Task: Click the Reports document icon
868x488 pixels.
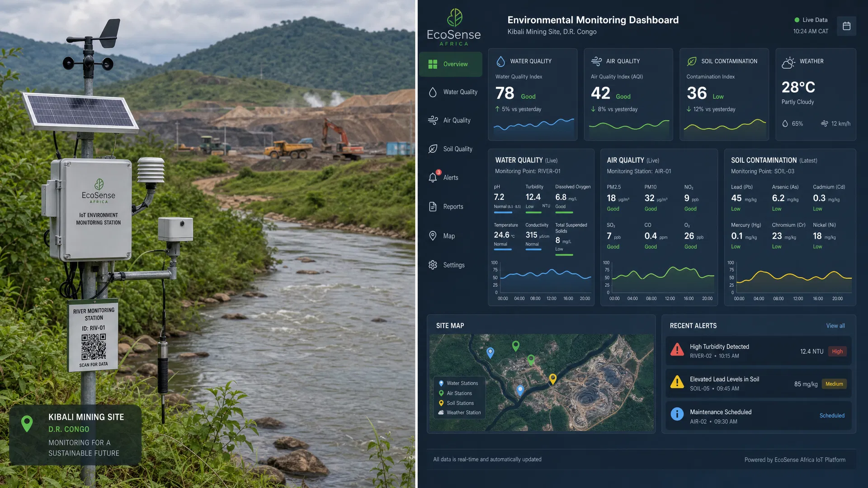Action: click(x=433, y=206)
